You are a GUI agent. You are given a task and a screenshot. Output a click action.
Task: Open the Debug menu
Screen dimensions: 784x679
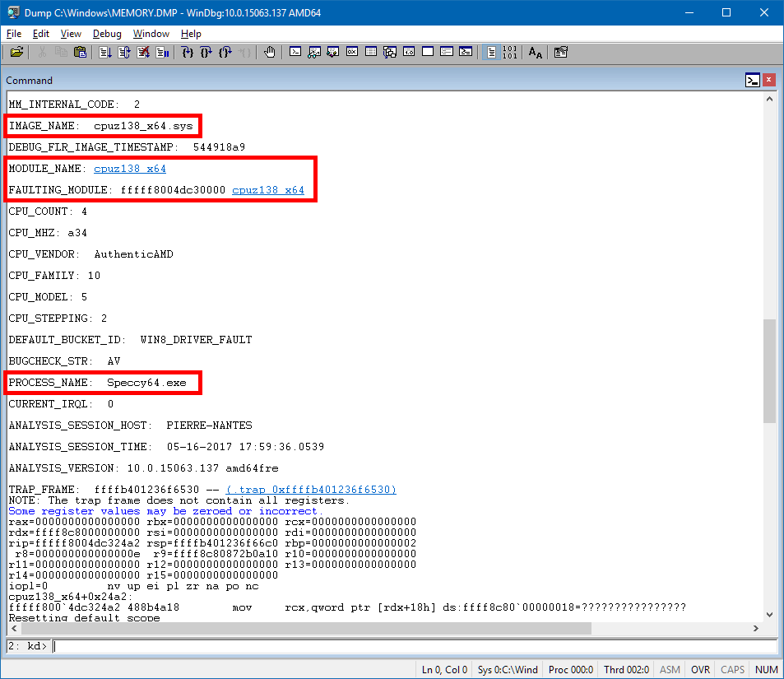107,34
